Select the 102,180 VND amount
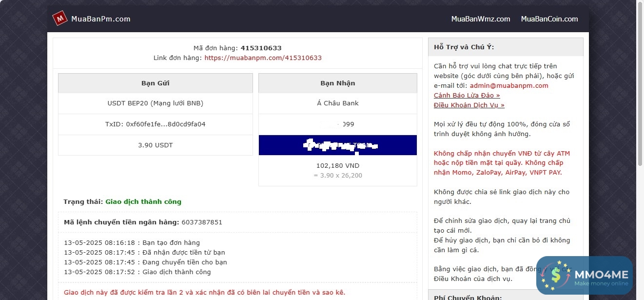The width and height of the screenshot is (644, 300). click(338, 165)
